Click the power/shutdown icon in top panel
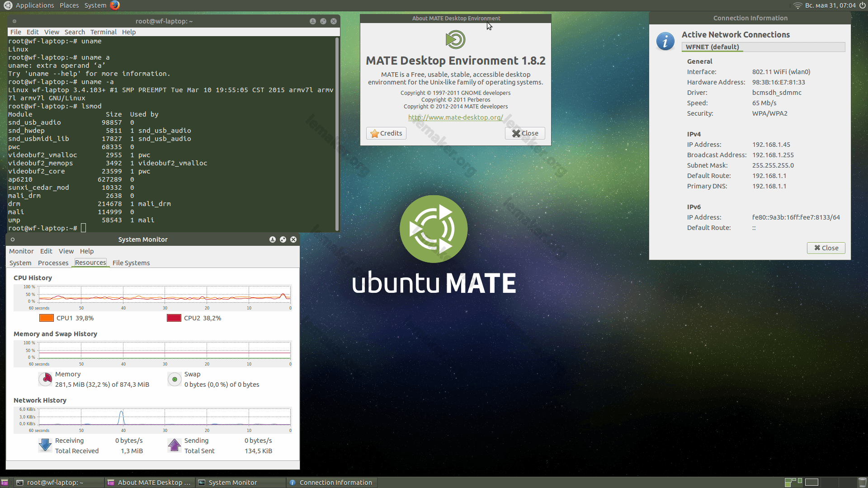The height and width of the screenshot is (488, 868). (862, 5)
